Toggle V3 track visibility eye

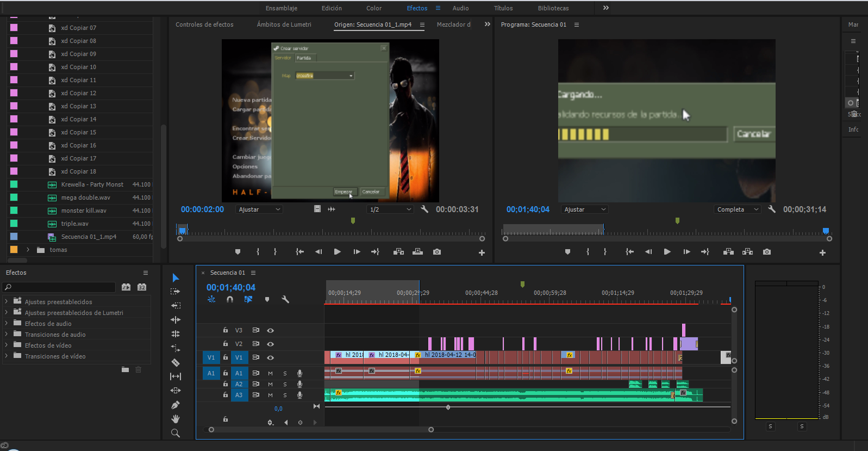[270, 330]
